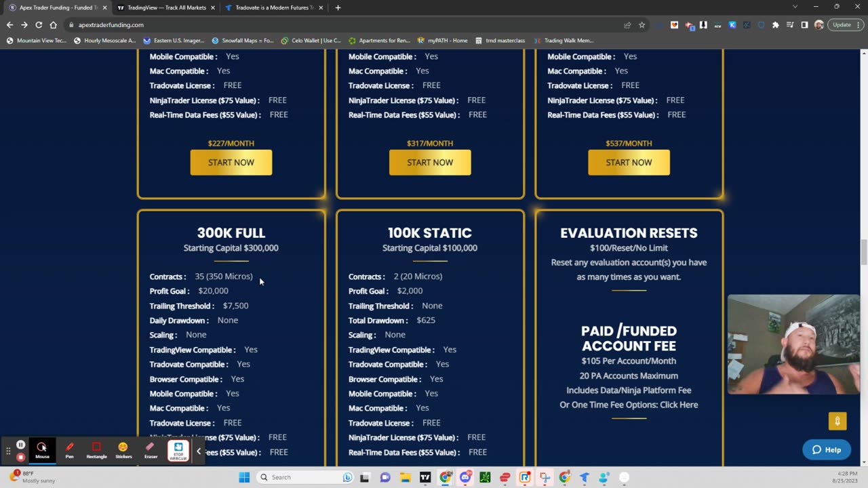Click 'Starting Capital $300,000' text
This screenshot has height=488, width=868.
(231, 248)
